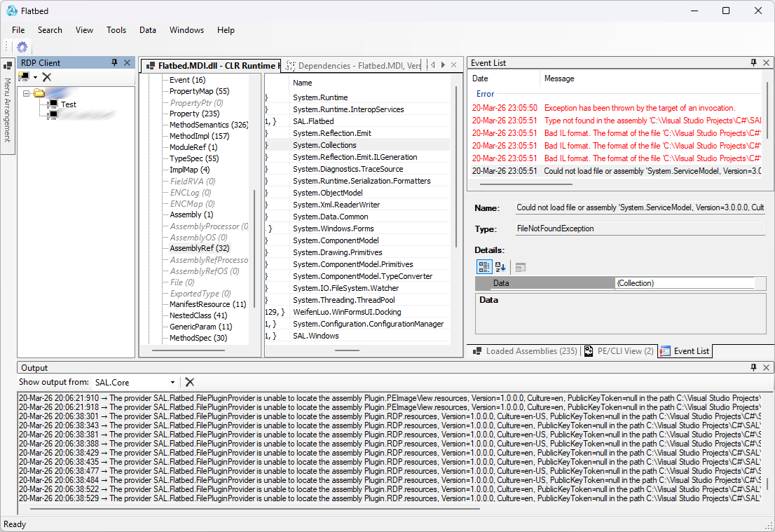Switch the Details grid to Alphabetical sort

(501, 267)
